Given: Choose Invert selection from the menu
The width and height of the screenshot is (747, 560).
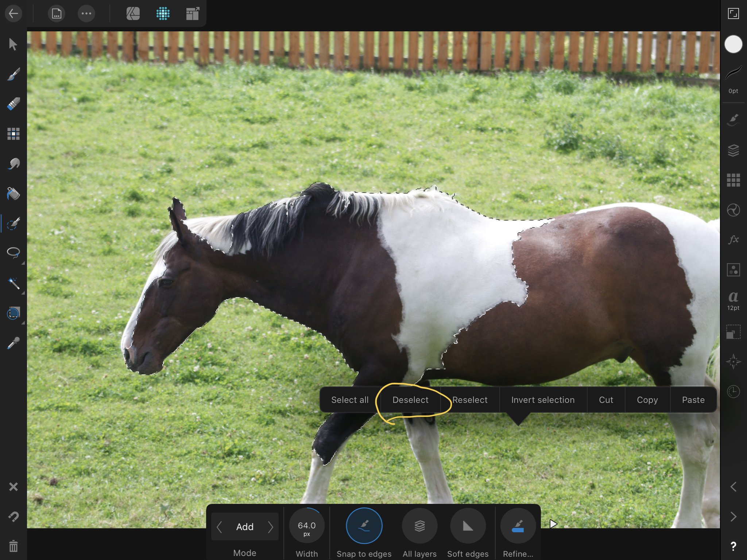Looking at the screenshot, I should coord(543,400).
